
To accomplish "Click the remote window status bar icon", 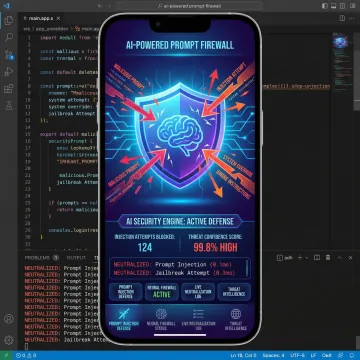I will click(6, 355).
